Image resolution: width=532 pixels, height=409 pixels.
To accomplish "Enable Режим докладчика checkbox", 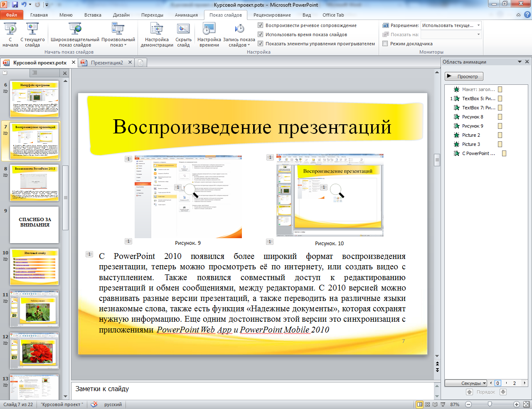I will coord(385,44).
